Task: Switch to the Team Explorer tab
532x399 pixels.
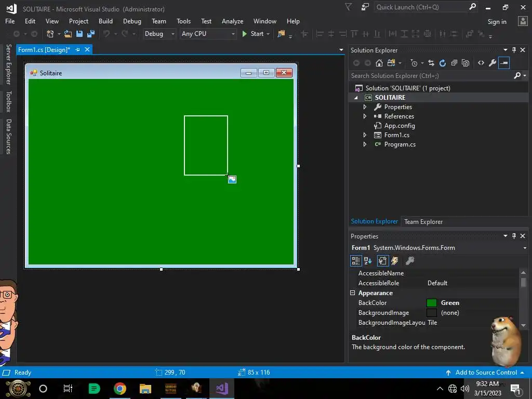Action: pos(423,221)
